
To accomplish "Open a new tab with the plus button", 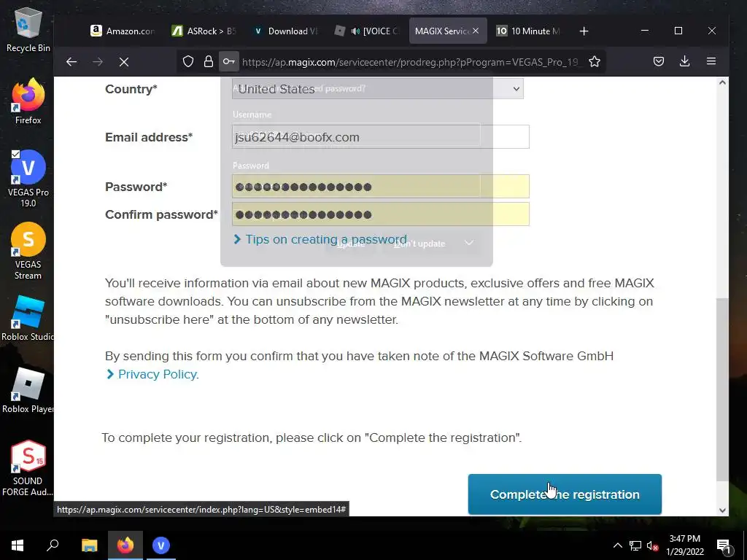I will [x=584, y=31].
